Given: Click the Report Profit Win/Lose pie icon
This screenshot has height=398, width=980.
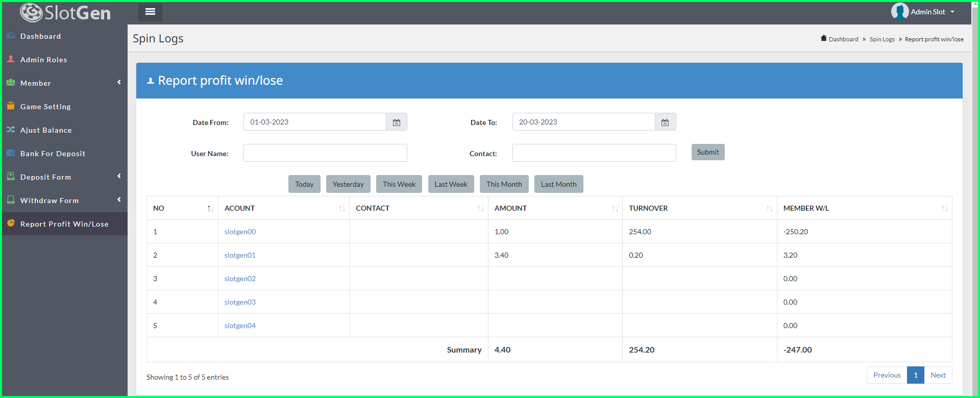Looking at the screenshot, I should (11, 223).
